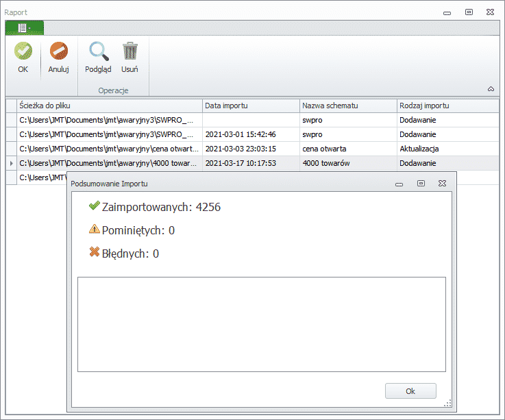Click row indicator arrow of selected row
Image resolution: width=505 pixels, height=420 pixels.
point(11,163)
